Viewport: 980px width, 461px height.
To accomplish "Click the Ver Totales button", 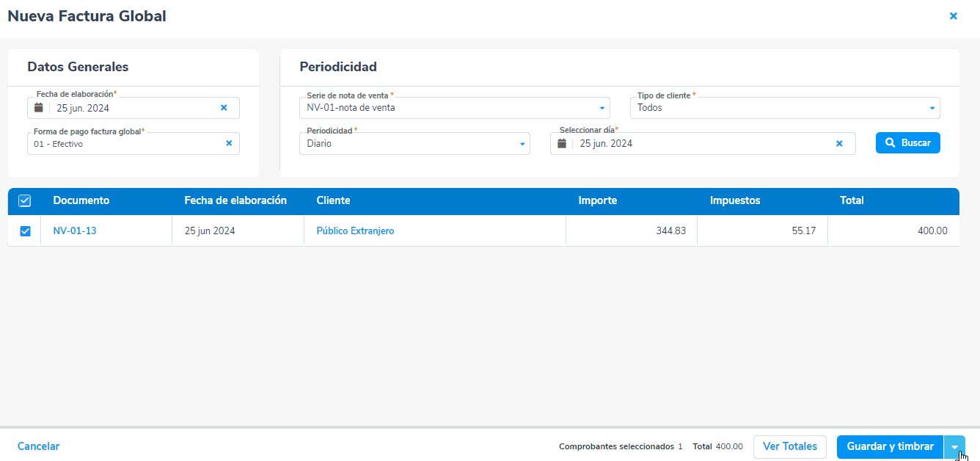I will 789,447.
